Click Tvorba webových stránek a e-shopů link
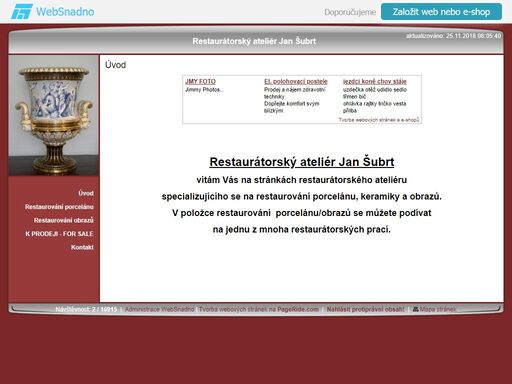Image resolution: width=512 pixels, height=384 pixels. click(379, 120)
